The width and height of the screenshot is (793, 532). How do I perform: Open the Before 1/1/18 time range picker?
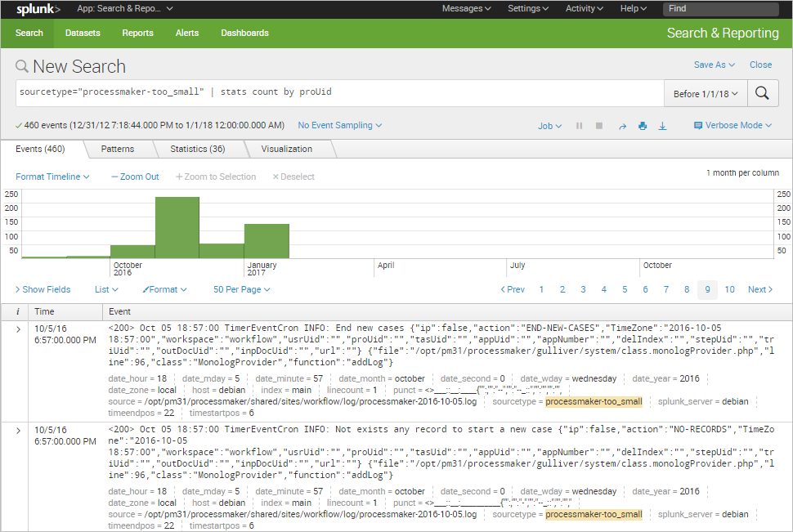(706, 94)
